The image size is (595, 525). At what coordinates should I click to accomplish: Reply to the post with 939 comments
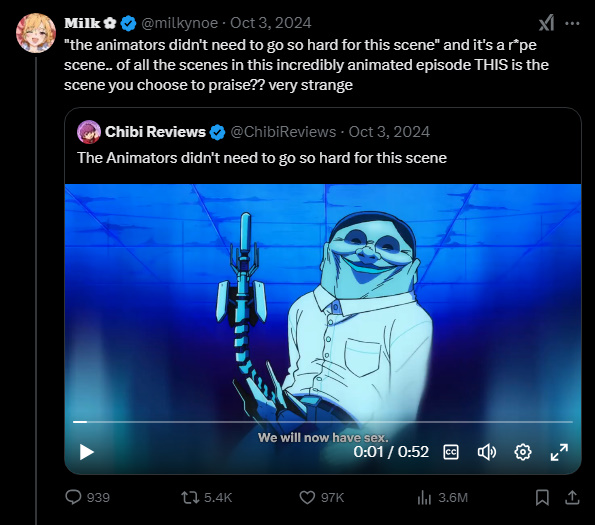87,497
